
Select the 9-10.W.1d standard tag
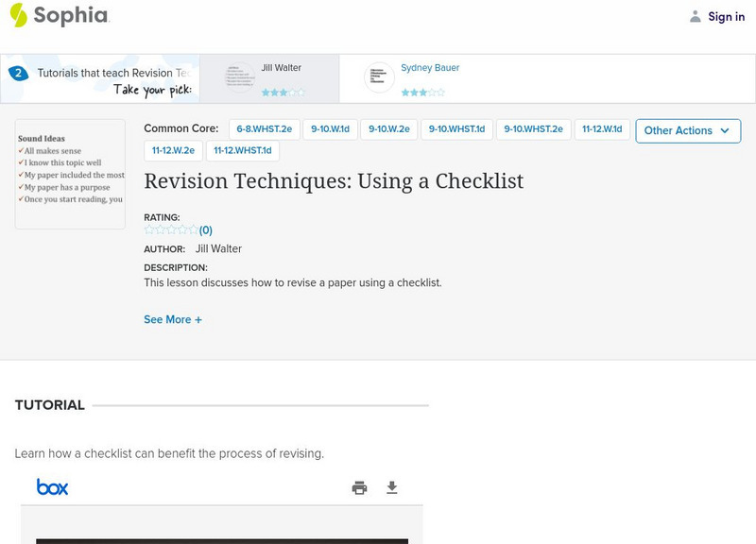331,129
